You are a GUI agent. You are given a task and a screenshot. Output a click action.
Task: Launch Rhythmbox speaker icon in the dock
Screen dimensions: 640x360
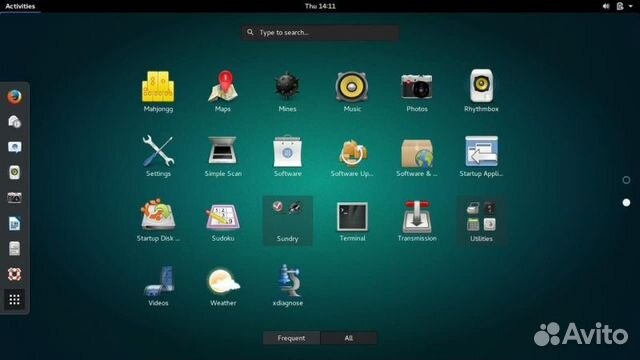(14, 172)
